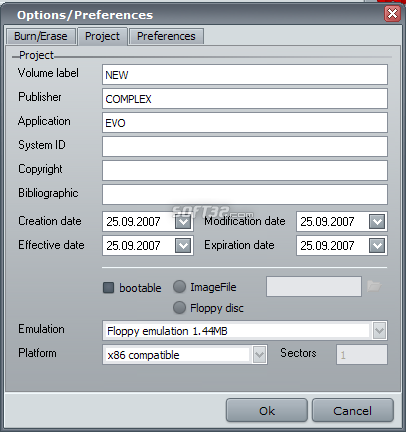Close the Options/Preferences dialog
This screenshot has height=432, width=406.
pyautogui.click(x=392, y=14)
